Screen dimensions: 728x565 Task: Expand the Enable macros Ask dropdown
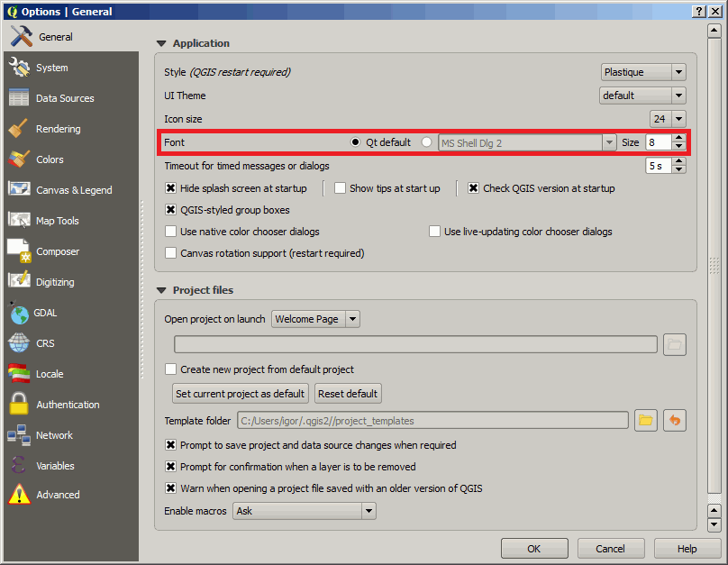click(x=305, y=511)
